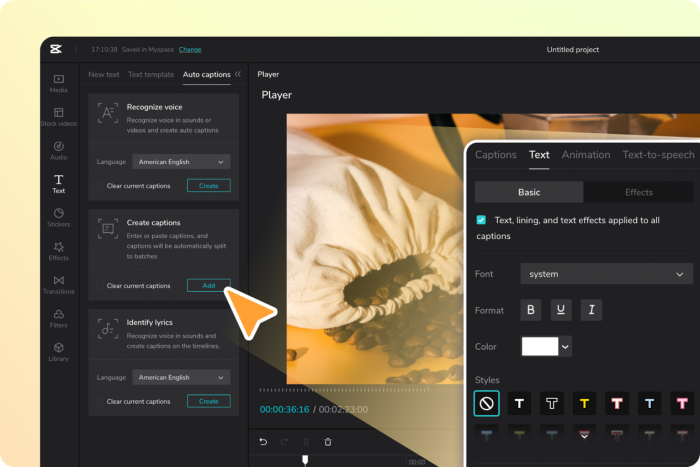700x467 pixels.
Task: Open Recognize voice Language dropdown
Action: coord(180,161)
